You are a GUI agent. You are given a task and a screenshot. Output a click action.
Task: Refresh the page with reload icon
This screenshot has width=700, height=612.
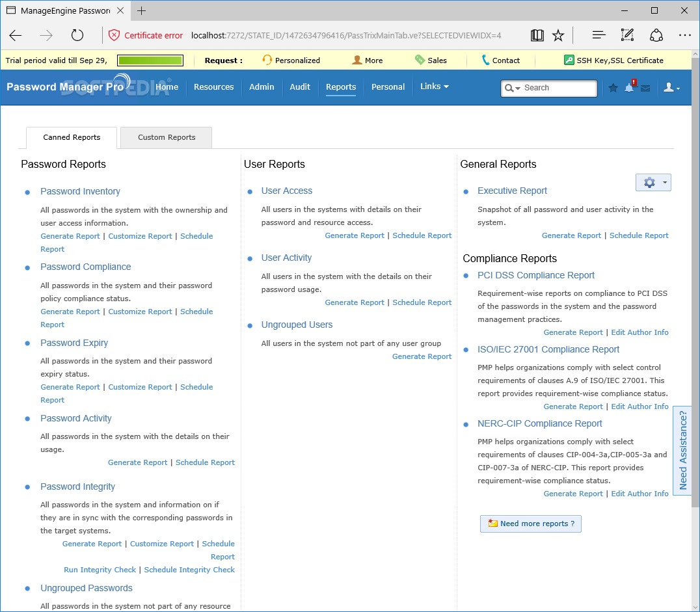(x=77, y=35)
